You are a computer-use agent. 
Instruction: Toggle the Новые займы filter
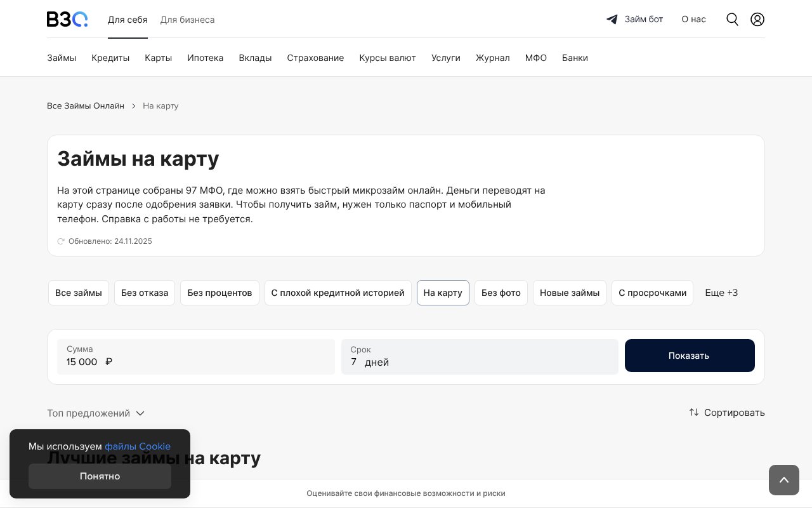point(569,293)
